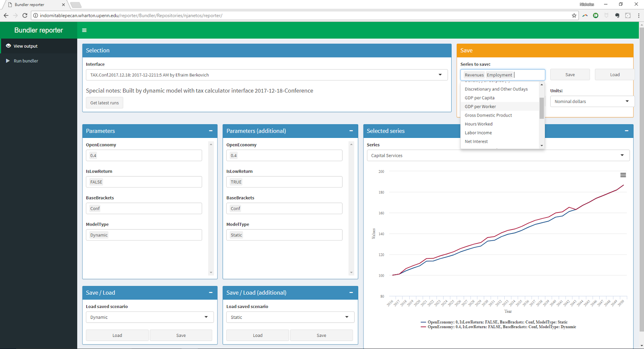Collapse the Save / Load (additional) panel
644x349 pixels.
[351, 292]
